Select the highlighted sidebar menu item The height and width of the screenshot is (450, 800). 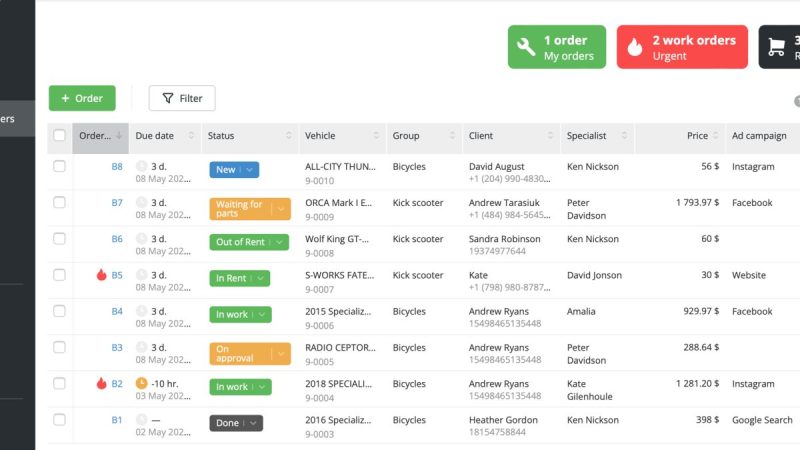17,118
